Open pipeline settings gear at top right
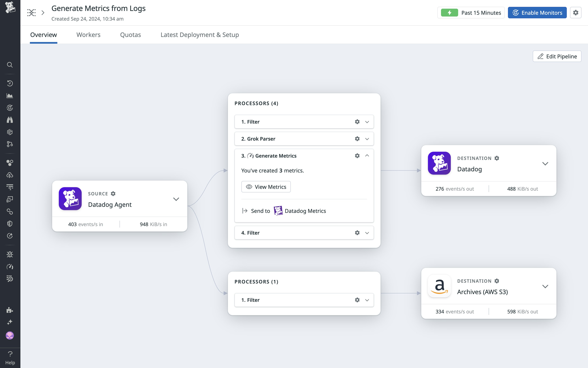This screenshot has height=368, width=588. click(x=576, y=12)
